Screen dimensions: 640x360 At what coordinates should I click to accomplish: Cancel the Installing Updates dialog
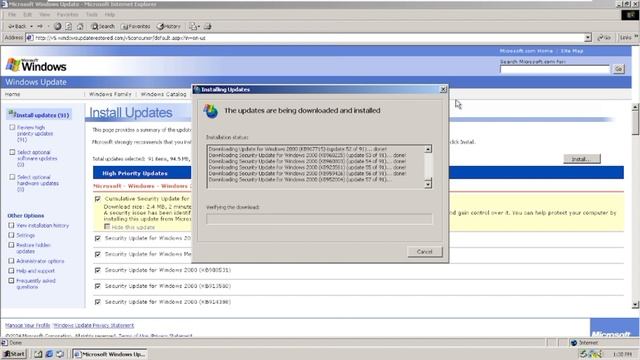424,251
